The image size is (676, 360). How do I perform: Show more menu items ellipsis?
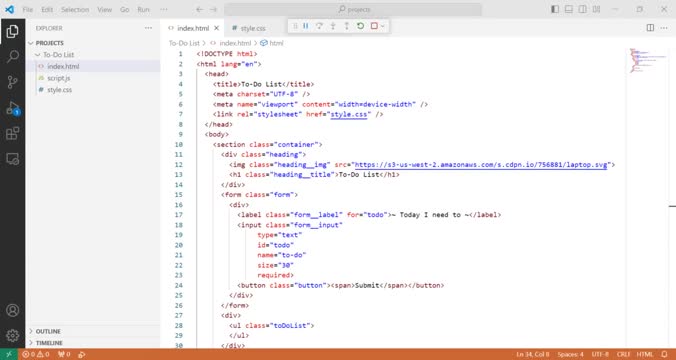[x=164, y=9]
